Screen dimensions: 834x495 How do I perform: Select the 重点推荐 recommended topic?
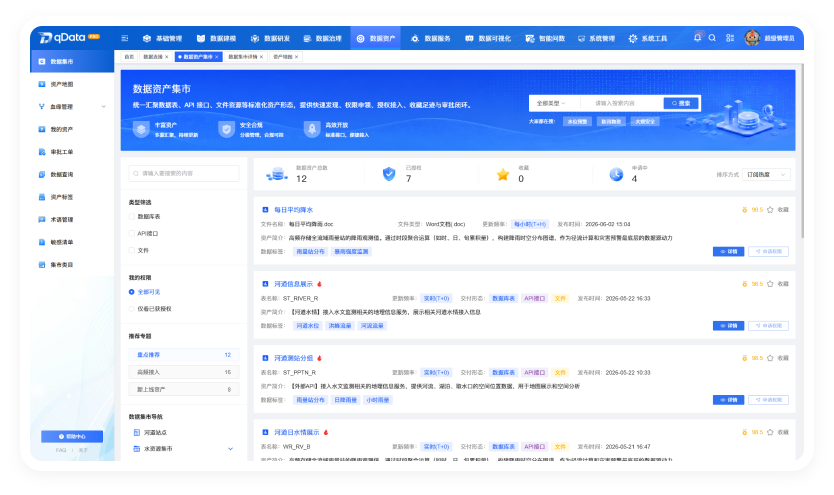tap(184, 355)
